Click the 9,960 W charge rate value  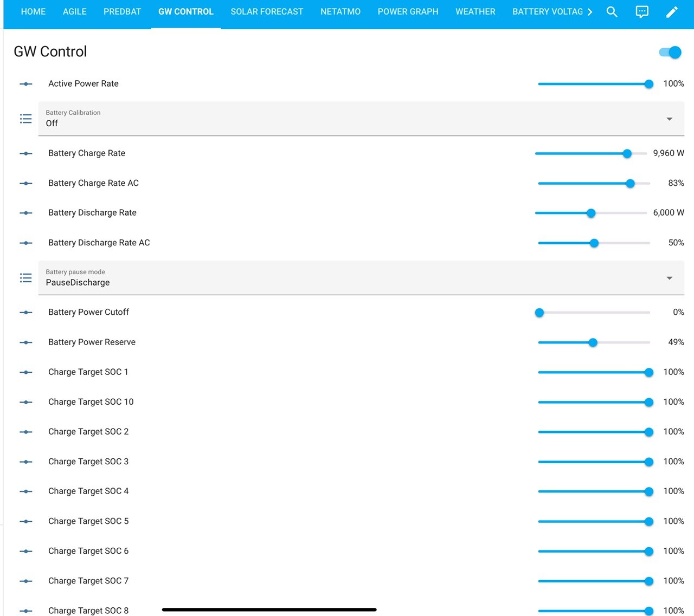669,153
